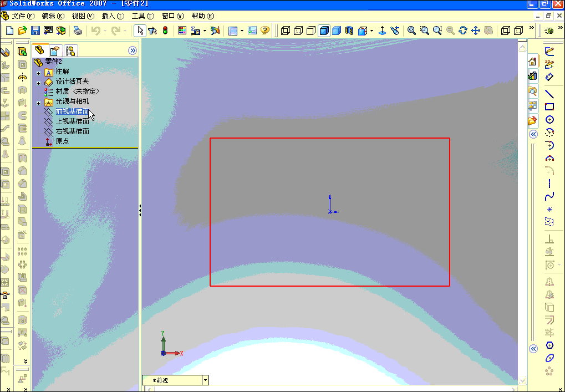Expand the window layout dropdown arrow
Image resolution: width=565 pixels, height=392 pixels.
point(242,30)
